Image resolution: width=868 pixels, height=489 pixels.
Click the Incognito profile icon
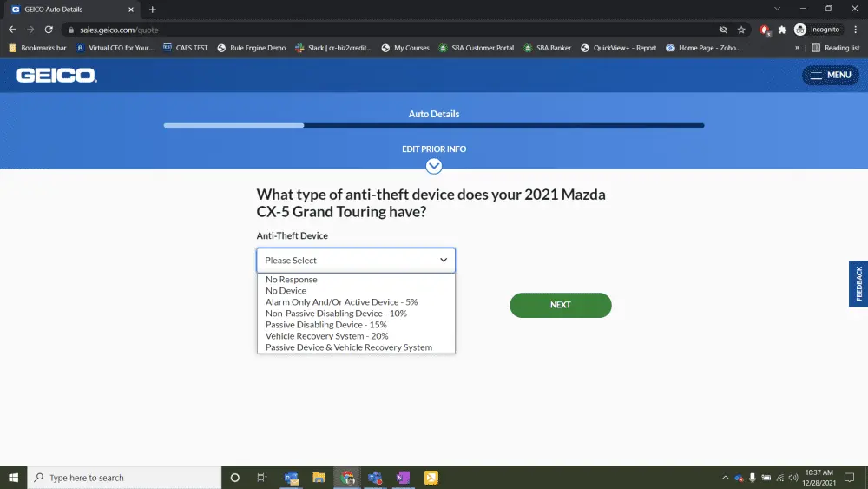click(800, 30)
